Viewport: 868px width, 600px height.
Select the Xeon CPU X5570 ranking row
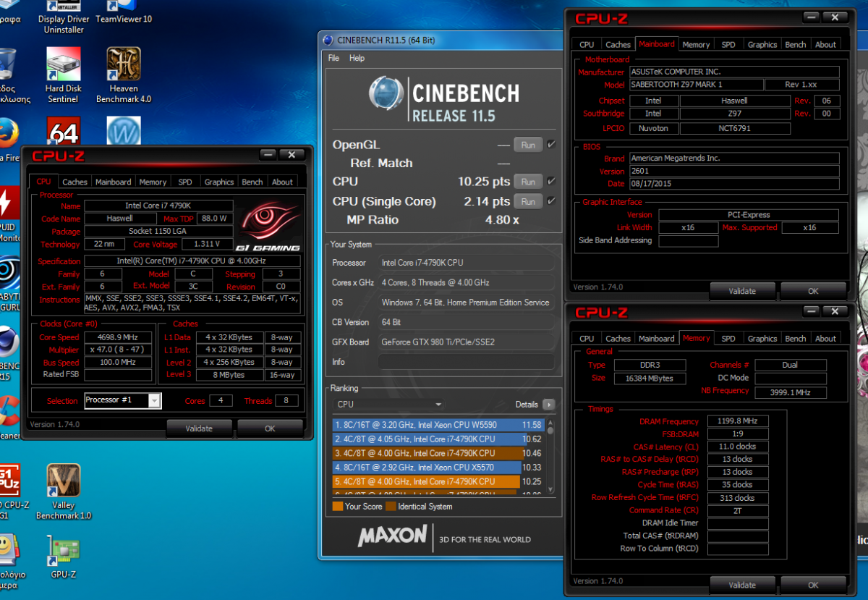coord(438,468)
